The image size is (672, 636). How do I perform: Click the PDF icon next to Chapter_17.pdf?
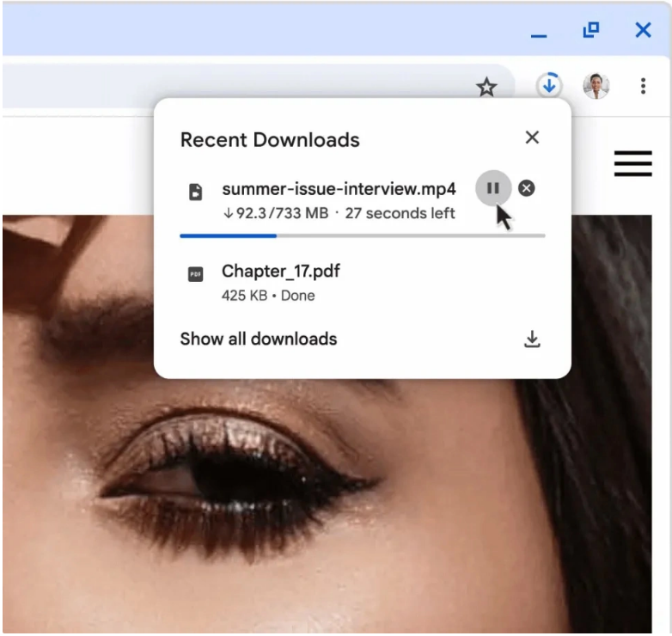(x=196, y=274)
